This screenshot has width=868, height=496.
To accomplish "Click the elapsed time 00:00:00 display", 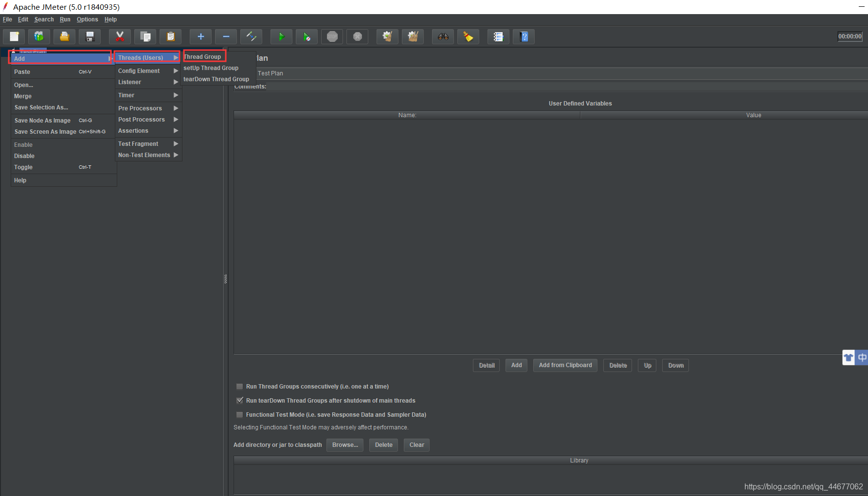I will tap(850, 36).
